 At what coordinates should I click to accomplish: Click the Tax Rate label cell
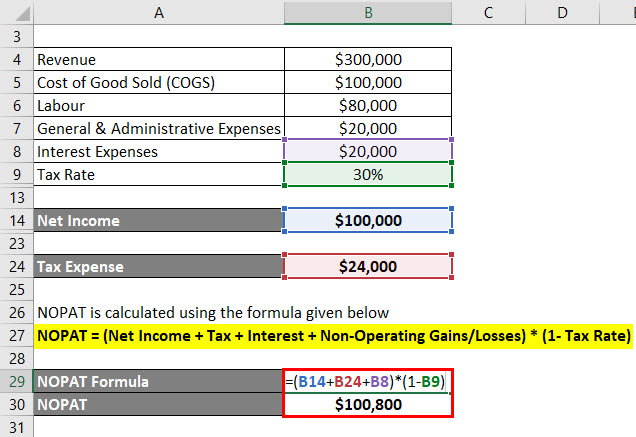(159, 174)
